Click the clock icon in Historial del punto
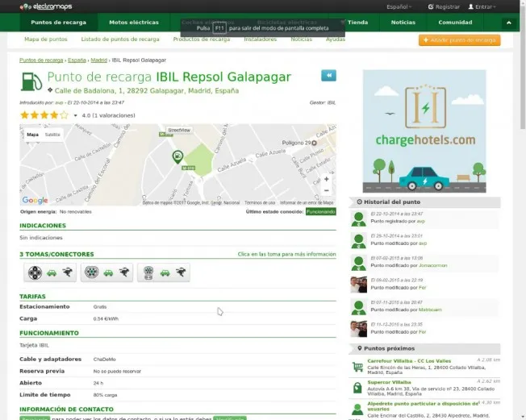 359,202
